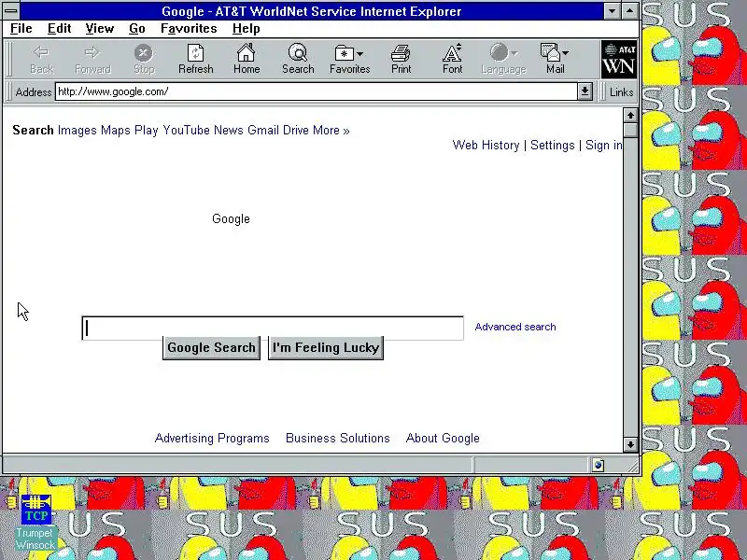Click the Sign in link
The height and width of the screenshot is (560, 747).
(x=603, y=146)
